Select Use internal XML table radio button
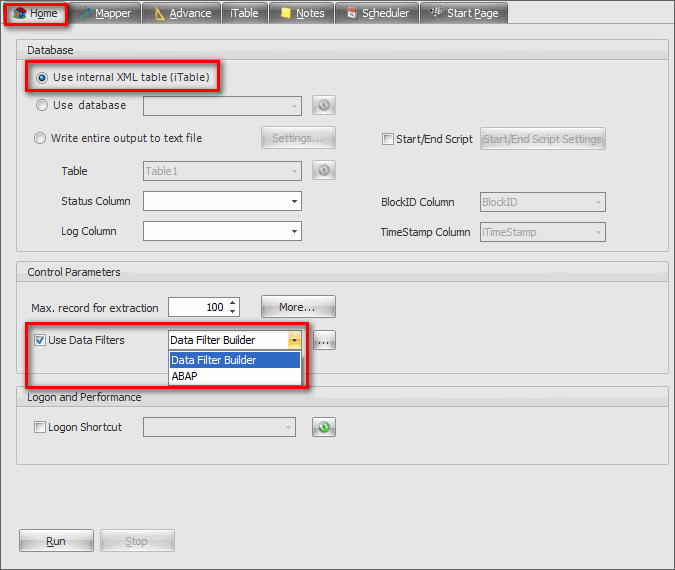The width and height of the screenshot is (675, 570). 42,78
